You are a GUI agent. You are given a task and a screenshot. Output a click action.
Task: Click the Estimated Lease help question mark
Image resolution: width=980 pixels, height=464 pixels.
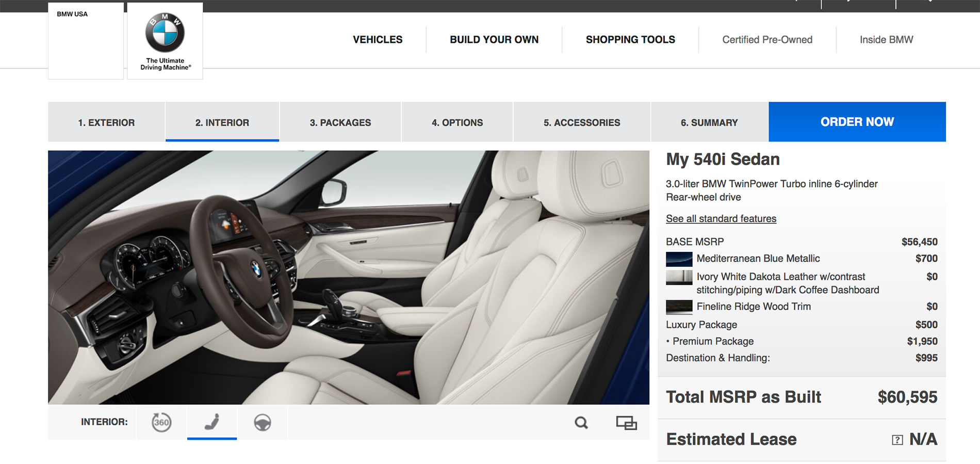pyautogui.click(x=897, y=440)
